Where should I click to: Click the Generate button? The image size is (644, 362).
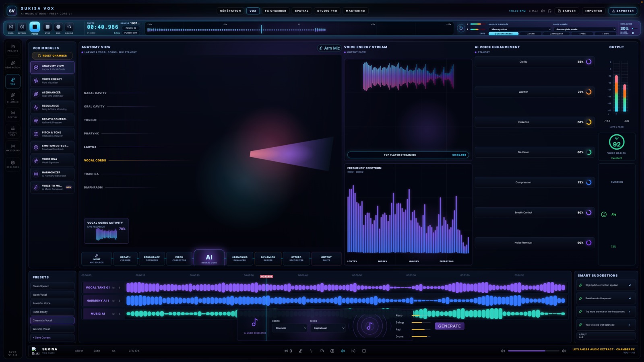[x=449, y=326]
